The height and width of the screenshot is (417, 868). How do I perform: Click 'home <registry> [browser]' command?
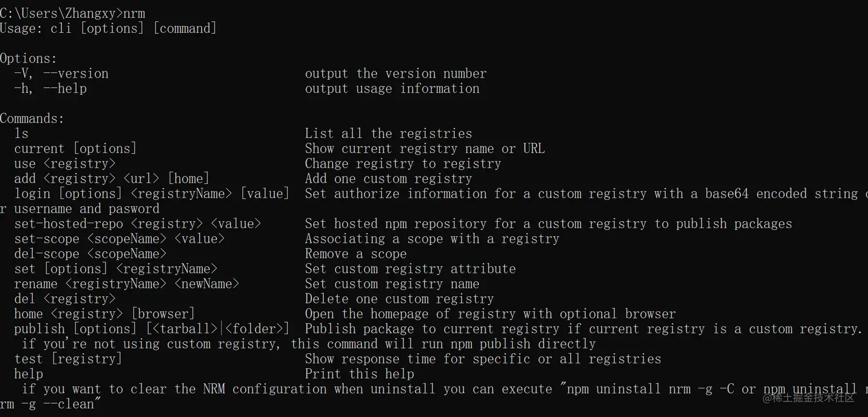(x=104, y=314)
